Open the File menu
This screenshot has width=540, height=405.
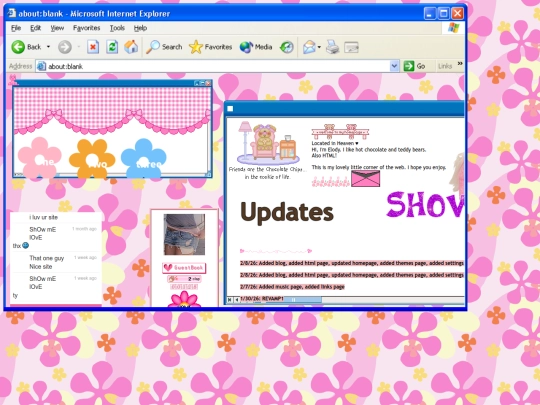(16, 28)
